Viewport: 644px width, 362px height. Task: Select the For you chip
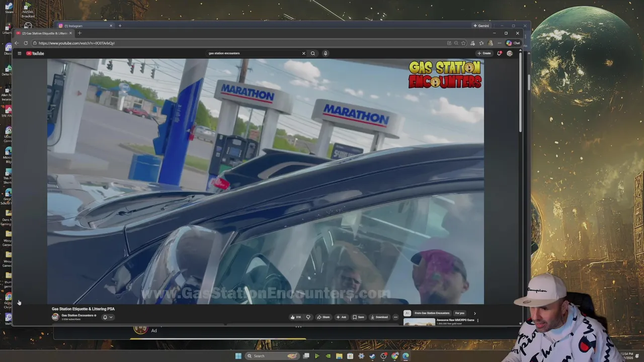(x=459, y=313)
